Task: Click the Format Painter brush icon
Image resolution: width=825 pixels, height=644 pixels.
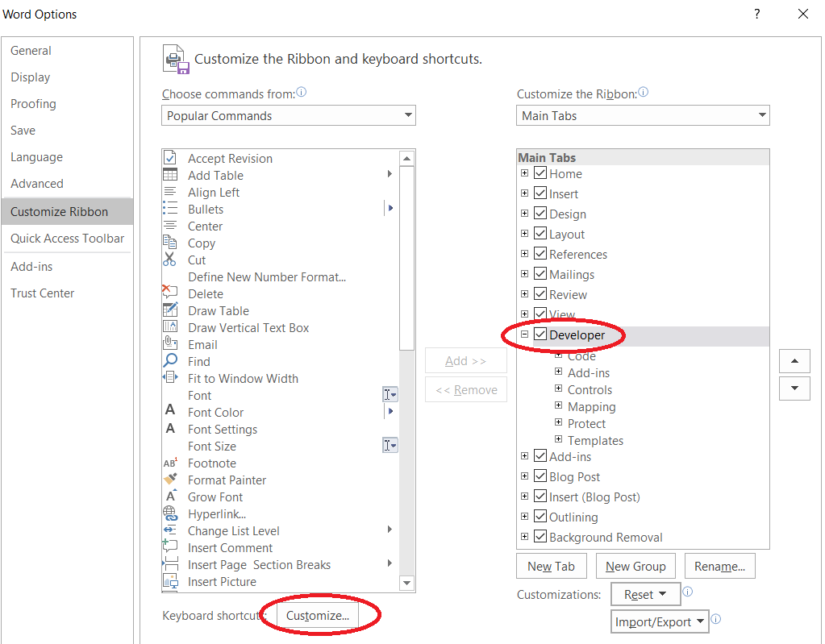Action: tap(170, 479)
